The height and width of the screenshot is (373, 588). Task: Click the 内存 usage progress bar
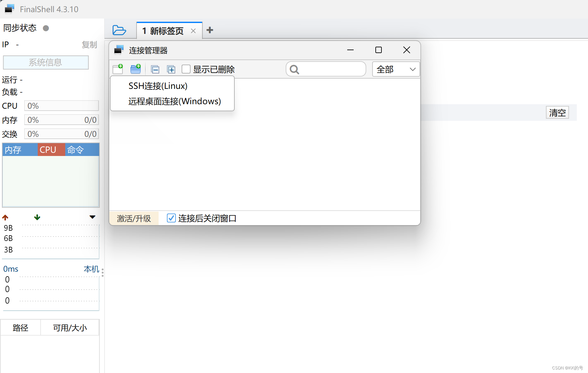click(x=61, y=120)
